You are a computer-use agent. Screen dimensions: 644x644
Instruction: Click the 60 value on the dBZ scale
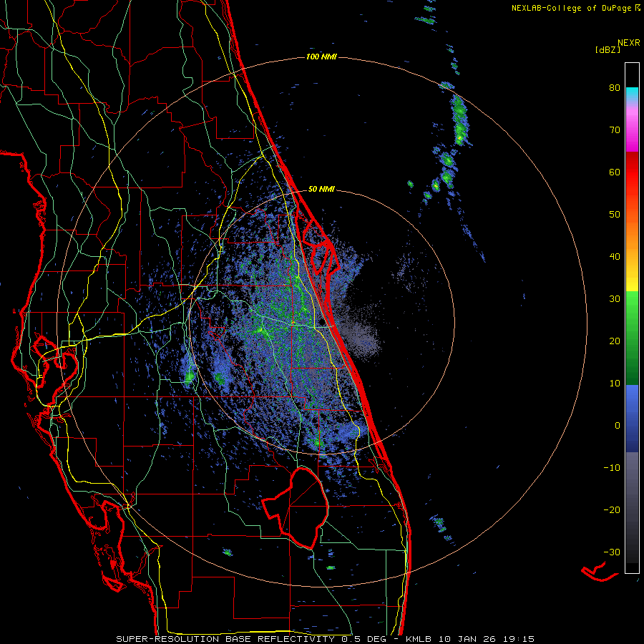tap(615, 172)
